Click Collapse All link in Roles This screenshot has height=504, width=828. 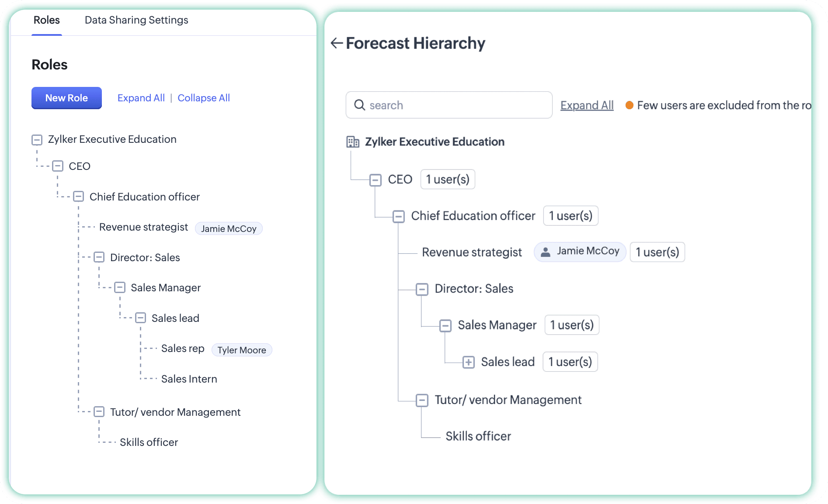click(203, 98)
